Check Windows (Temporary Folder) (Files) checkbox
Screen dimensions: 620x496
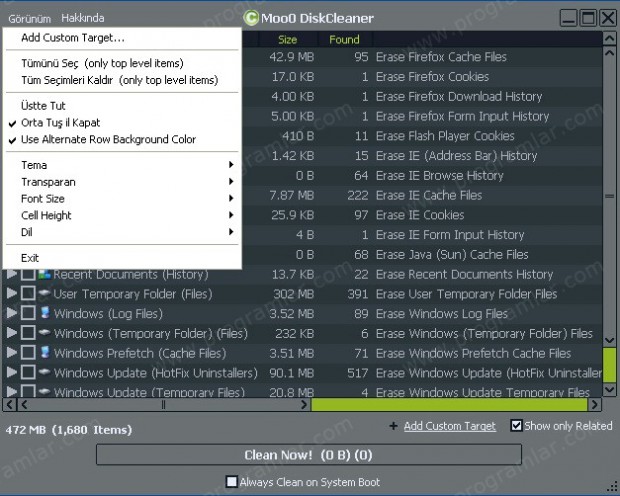28,333
